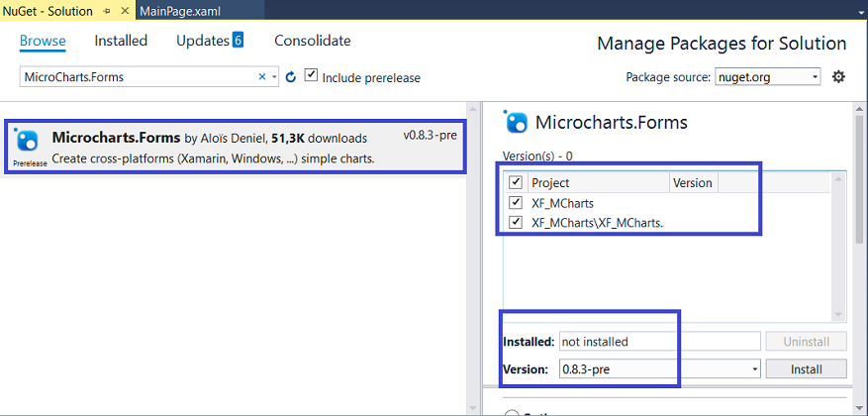868x416 pixels.
Task: Open search history dropdown arrow
Action: coord(274,77)
